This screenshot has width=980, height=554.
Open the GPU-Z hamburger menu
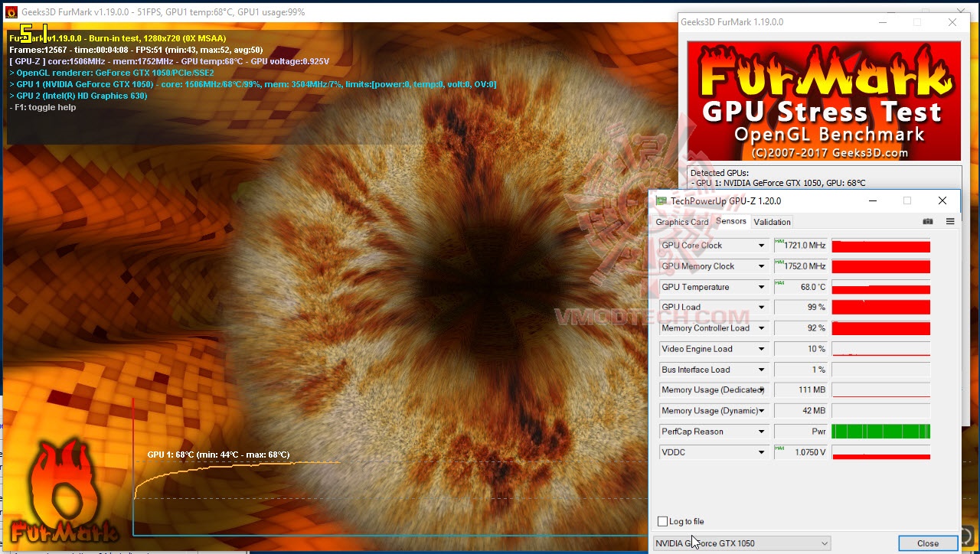pyautogui.click(x=950, y=222)
